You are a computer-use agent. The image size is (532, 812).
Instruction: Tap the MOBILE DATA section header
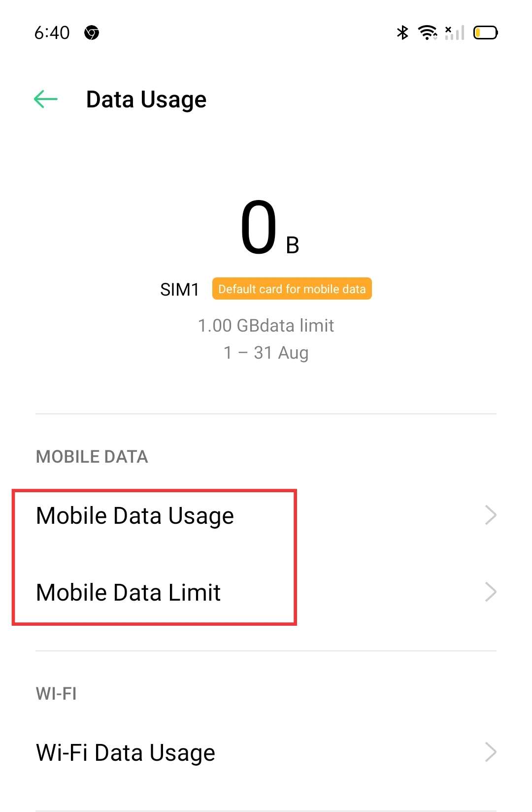point(92,457)
